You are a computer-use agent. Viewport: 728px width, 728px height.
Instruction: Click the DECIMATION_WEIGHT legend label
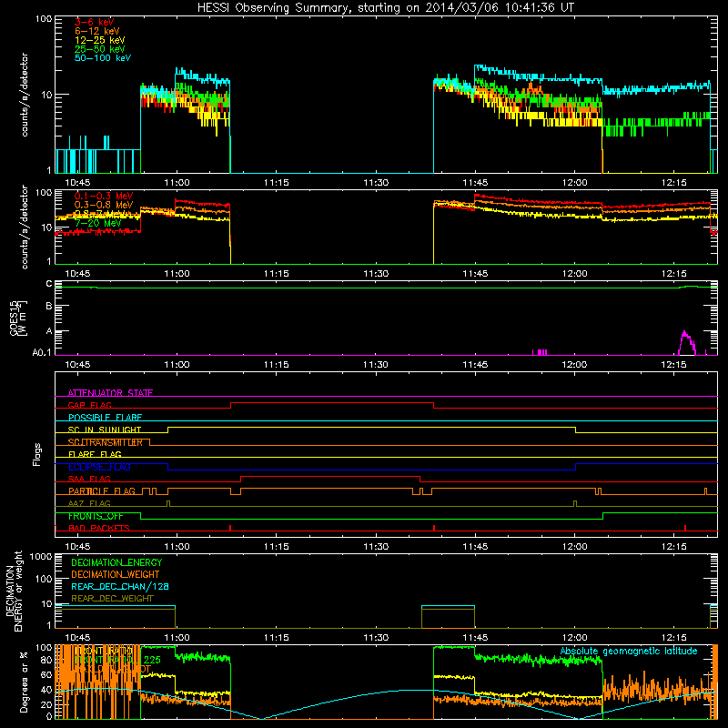click(116, 574)
